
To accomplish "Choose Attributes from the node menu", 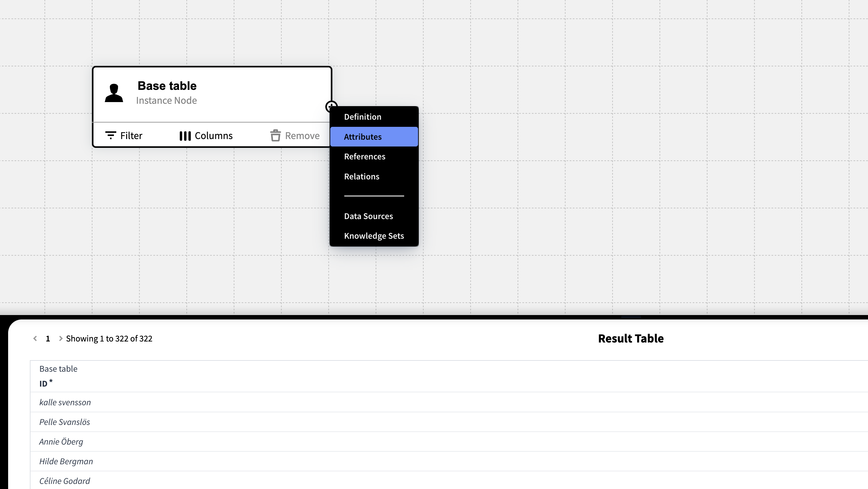I will point(362,137).
